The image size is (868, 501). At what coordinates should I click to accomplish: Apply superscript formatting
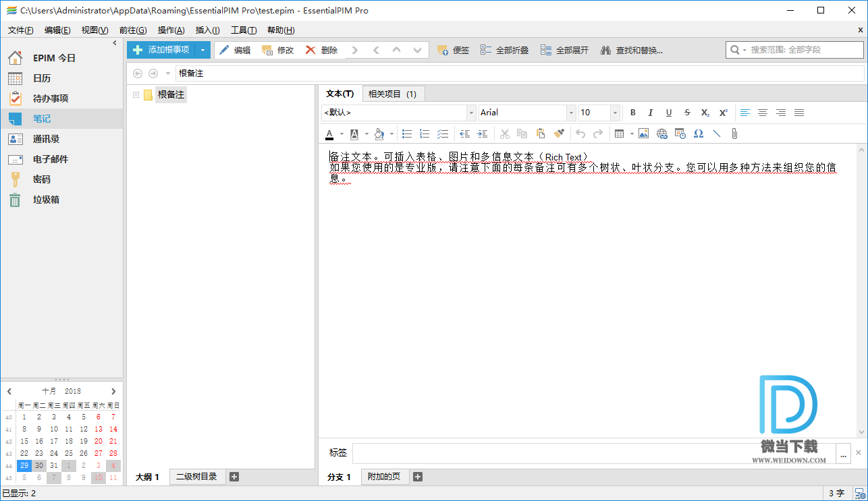723,113
